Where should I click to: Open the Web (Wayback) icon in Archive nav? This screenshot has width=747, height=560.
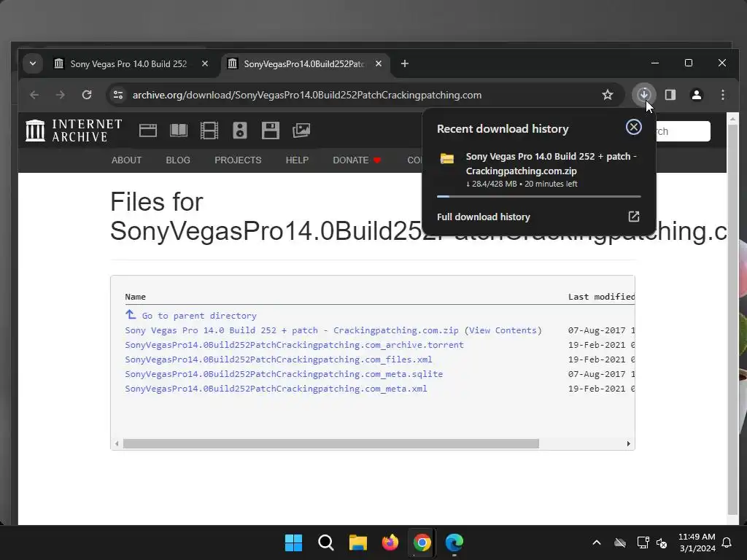147,131
